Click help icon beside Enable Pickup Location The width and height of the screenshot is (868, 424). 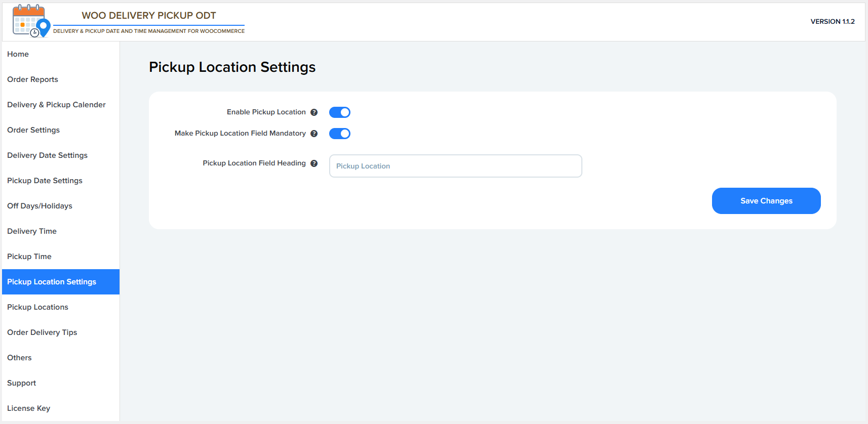point(314,112)
